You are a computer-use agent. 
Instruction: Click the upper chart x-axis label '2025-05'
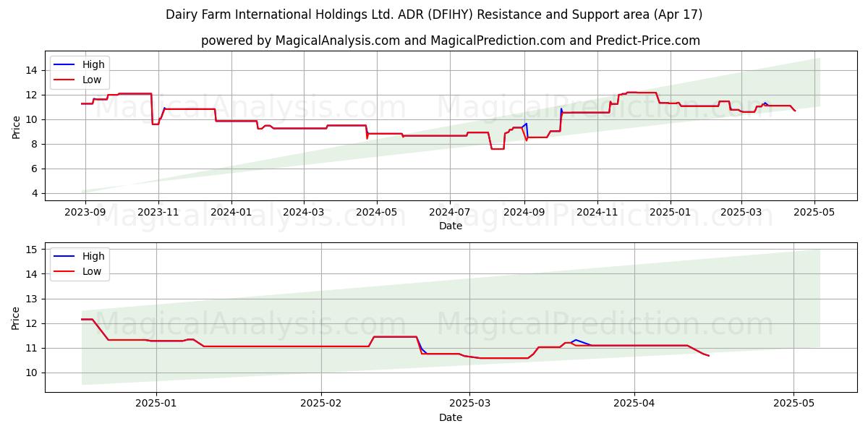pyautogui.click(x=815, y=213)
